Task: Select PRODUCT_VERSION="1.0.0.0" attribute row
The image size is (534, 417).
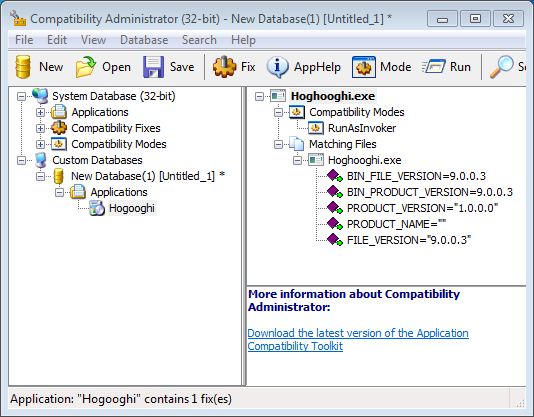Action: coord(422,208)
